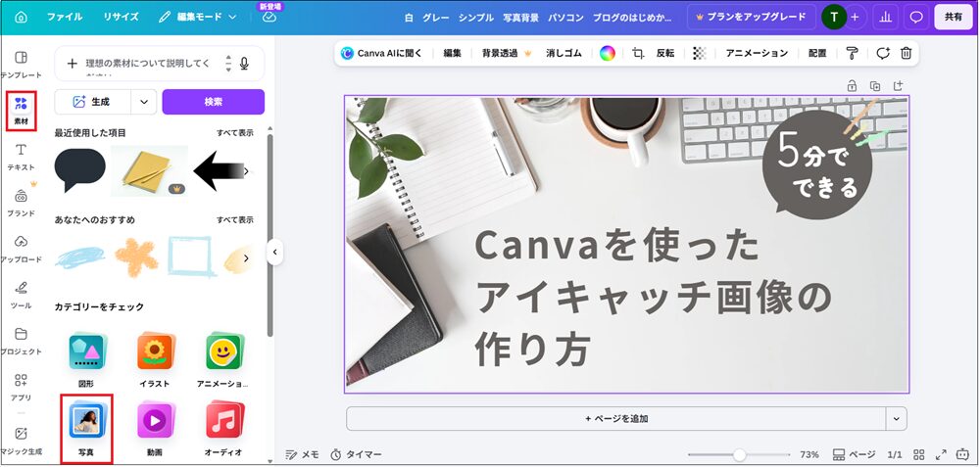Screen dimensions: 980x467
Task: Expand the arrow beside ページを追加
Action: (897, 418)
